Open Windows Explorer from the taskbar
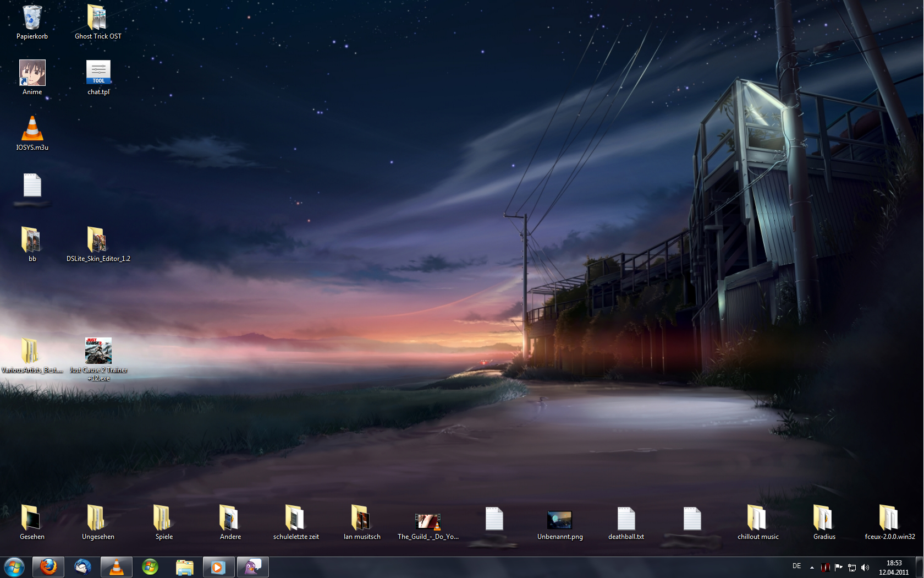Viewport: 924px width, 578px height. tap(185, 566)
